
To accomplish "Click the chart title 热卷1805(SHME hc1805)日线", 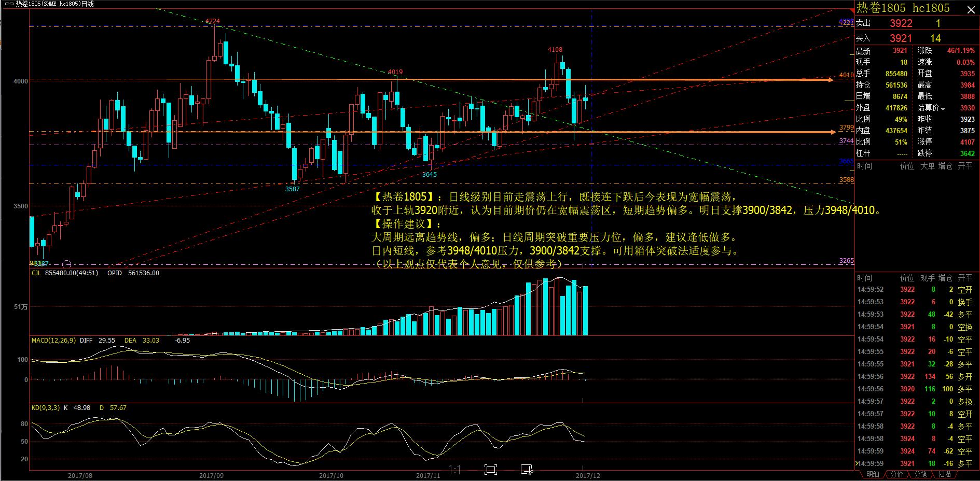I will 54,4.
